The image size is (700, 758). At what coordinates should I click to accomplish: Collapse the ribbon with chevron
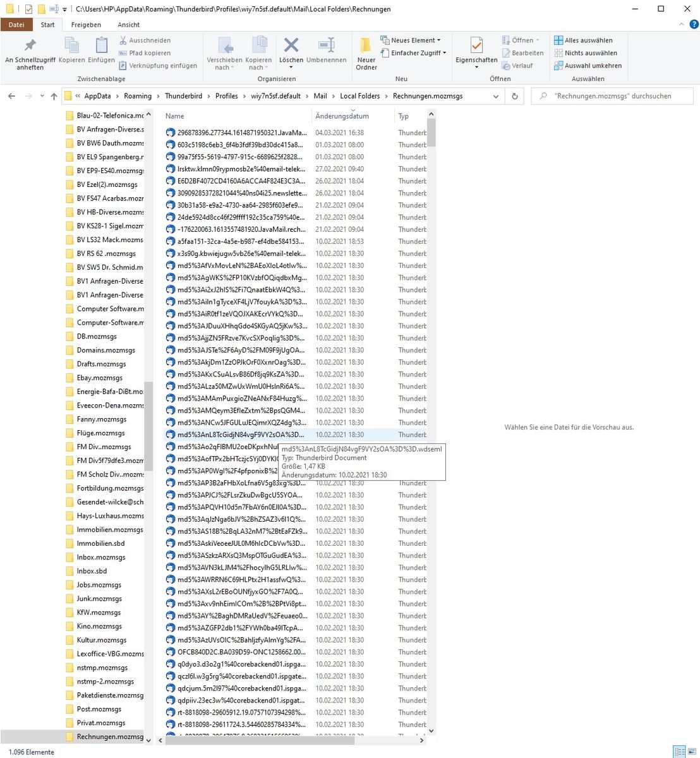[x=681, y=25]
